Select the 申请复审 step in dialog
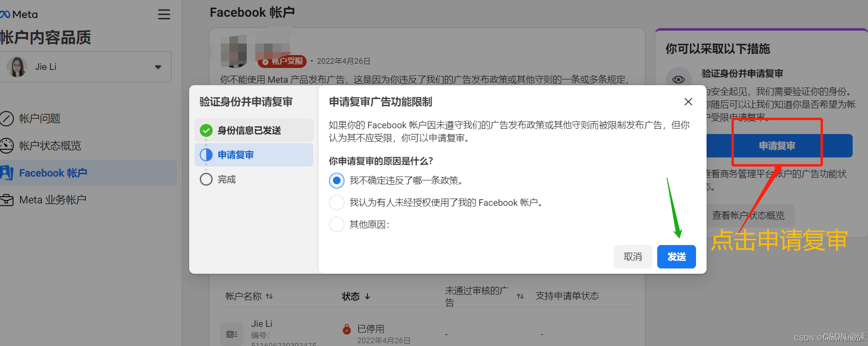 [254, 155]
